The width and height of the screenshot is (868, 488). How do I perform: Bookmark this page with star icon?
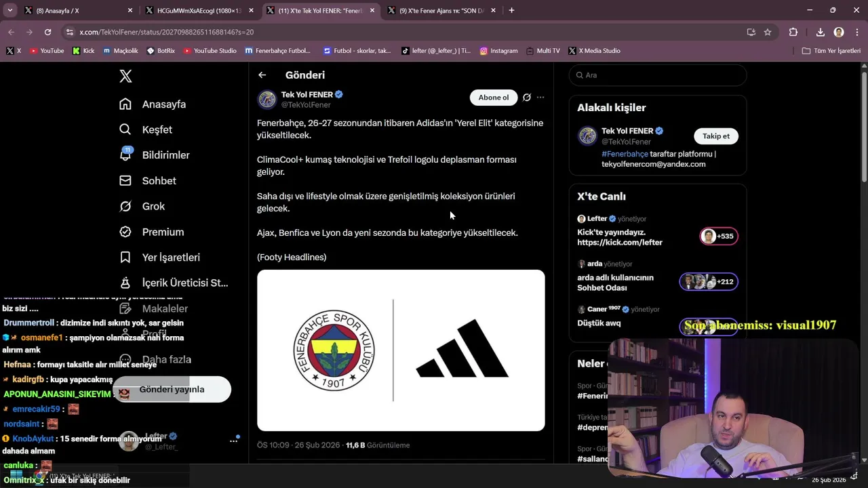tap(768, 32)
